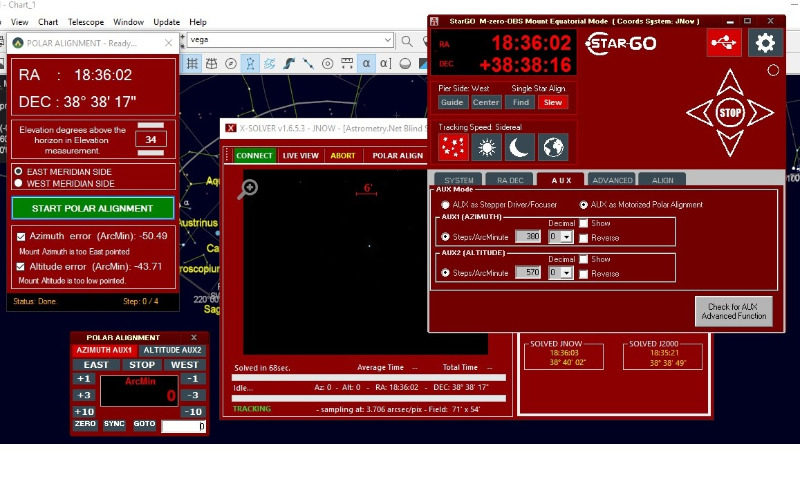Toggle the horizon sphere icon
The image size is (800, 497).
tap(405, 64)
